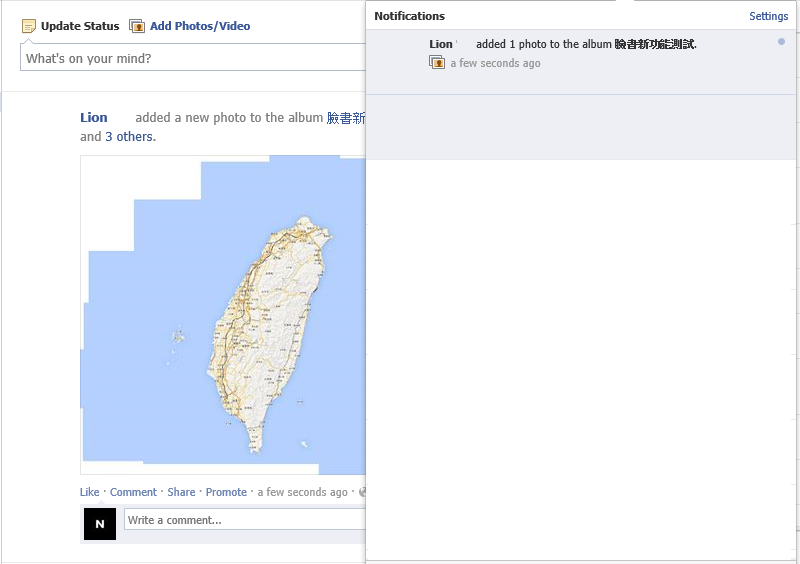Click the black N profile avatar
This screenshot has width=800, height=564.
click(100, 524)
